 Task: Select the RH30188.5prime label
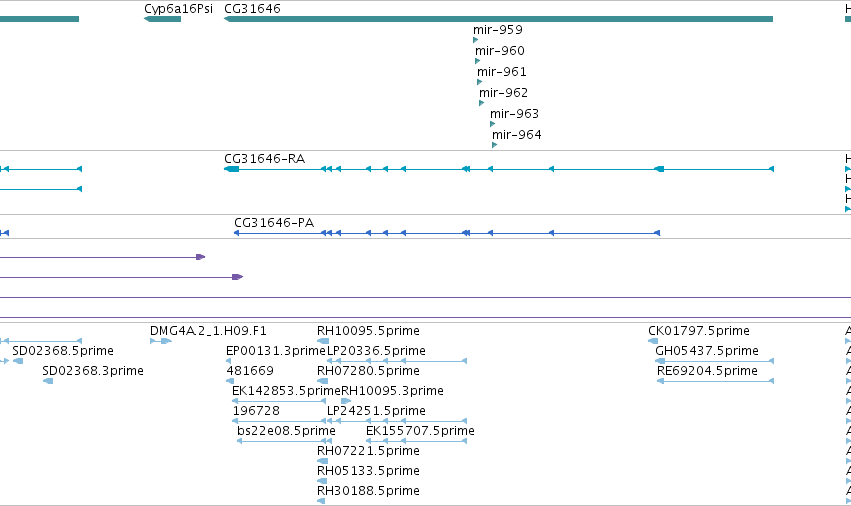coord(368,491)
